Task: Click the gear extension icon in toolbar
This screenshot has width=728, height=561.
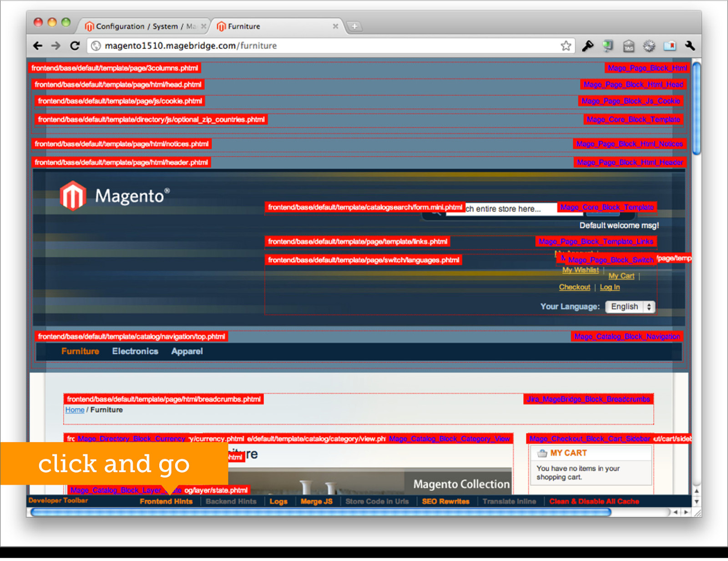Action: coord(649,46)
